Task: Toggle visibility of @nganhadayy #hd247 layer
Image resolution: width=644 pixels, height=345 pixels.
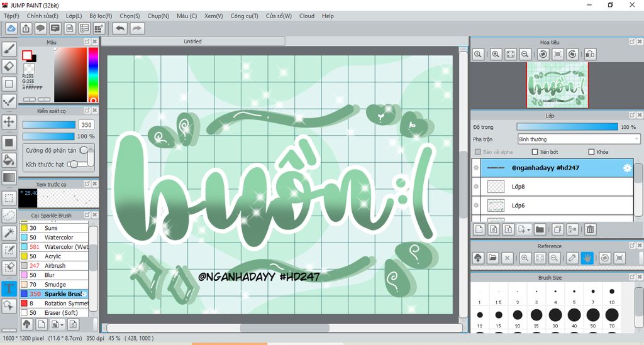Action: tap(476, 168)
